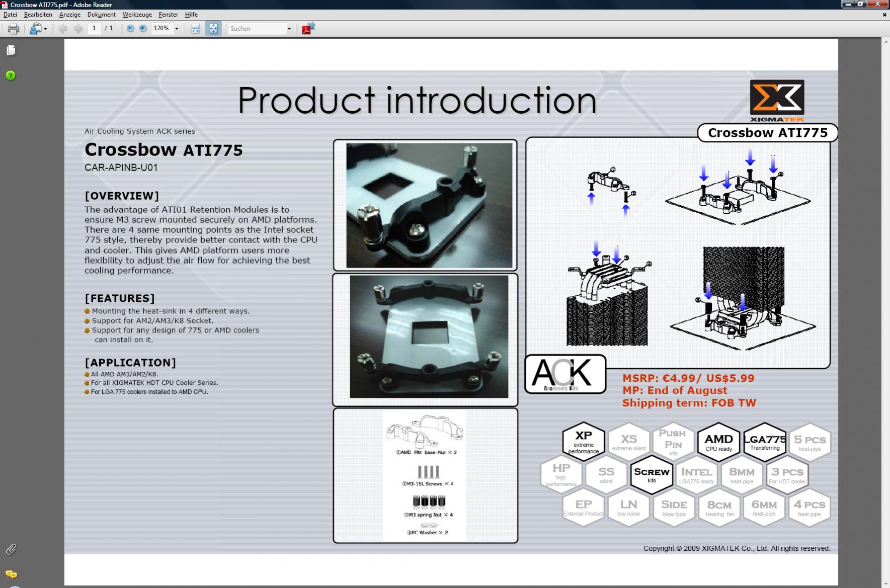Select the fit width scrolling icon

point(195,29)
